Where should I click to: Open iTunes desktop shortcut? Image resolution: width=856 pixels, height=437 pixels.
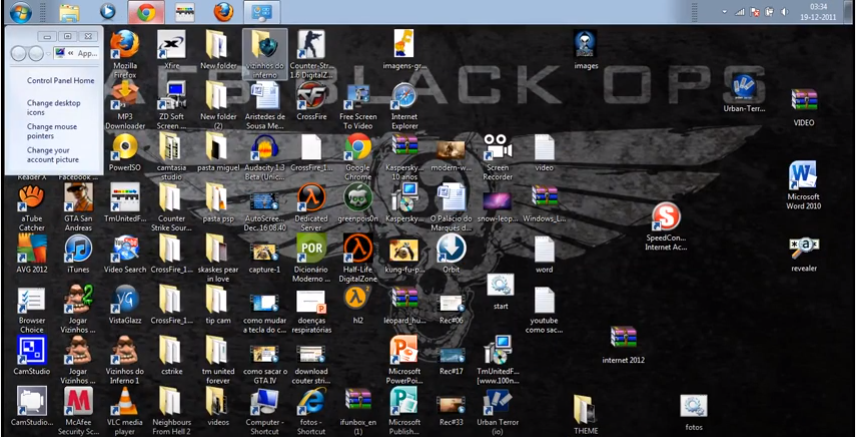click(78, 254)
